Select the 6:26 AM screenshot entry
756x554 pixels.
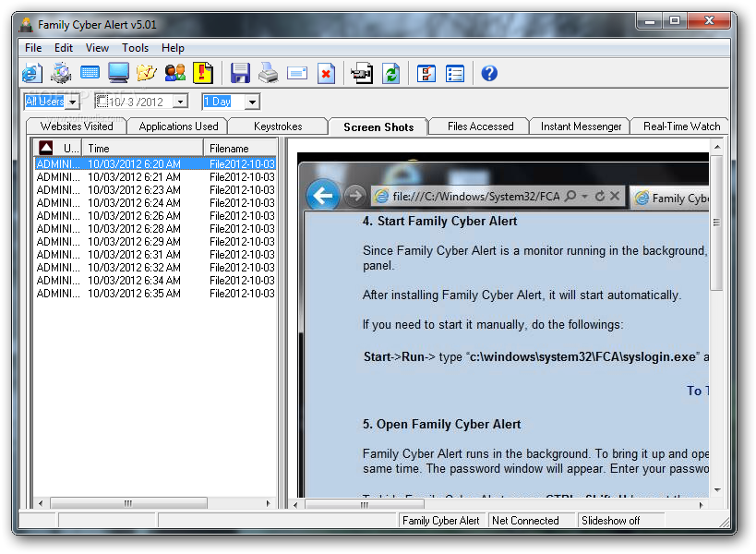tap(155, 216)
